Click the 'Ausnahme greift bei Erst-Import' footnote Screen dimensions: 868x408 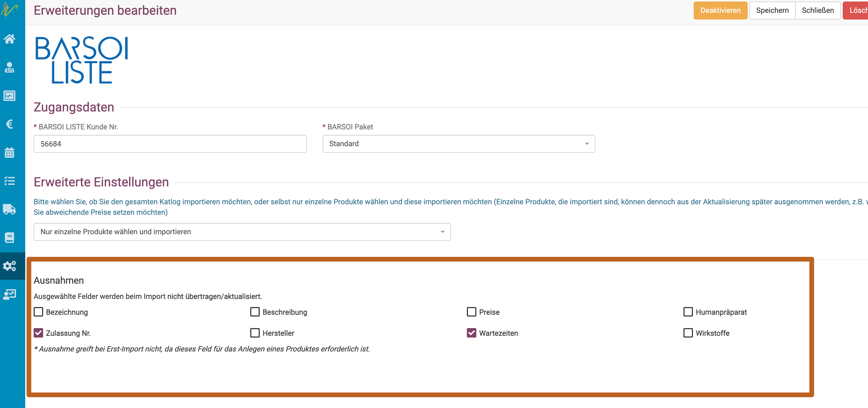pyautogui.click(x=202, y=349)
